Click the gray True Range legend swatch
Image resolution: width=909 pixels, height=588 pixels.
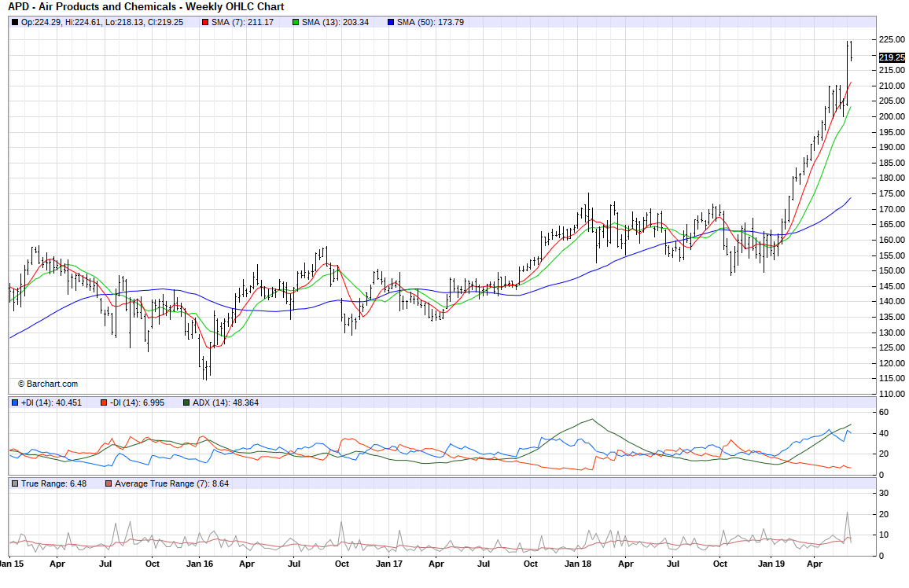[x=15, y=483]
